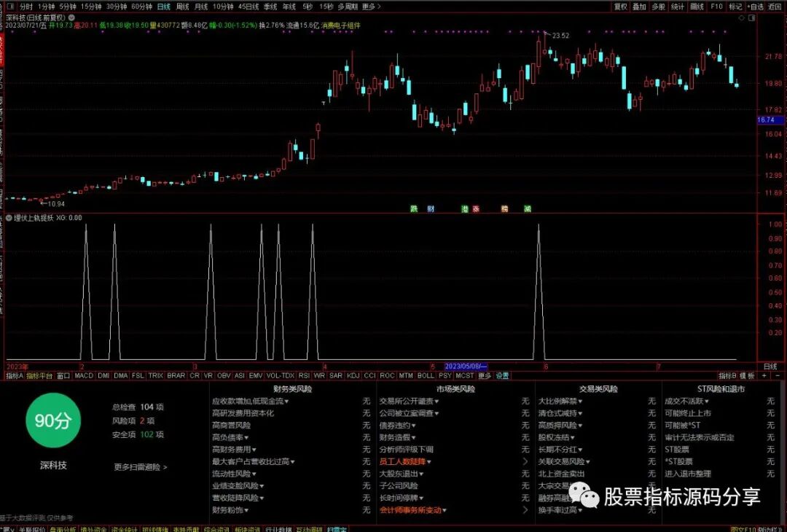
Task: Expand 更多 periods list
Action: coord(371,7)
